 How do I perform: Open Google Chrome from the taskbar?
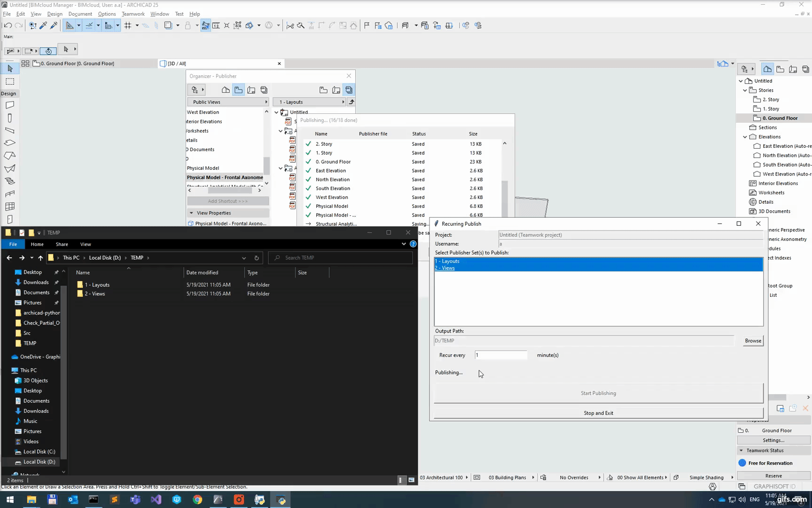(197, 500)
